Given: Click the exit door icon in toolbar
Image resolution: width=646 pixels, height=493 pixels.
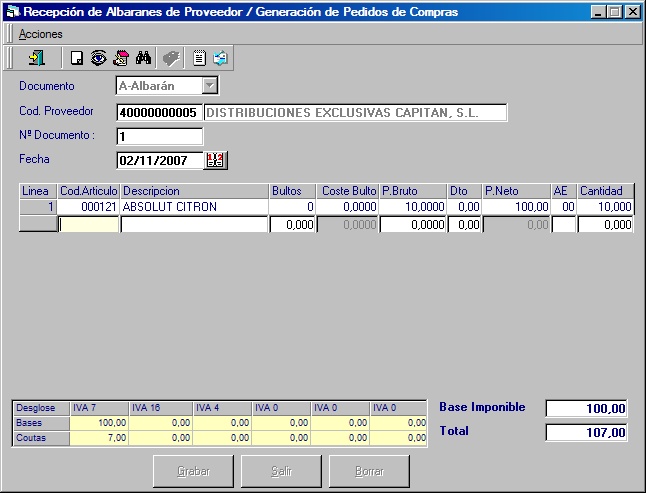Looking at the screenshot, I should tap(37, 58).
